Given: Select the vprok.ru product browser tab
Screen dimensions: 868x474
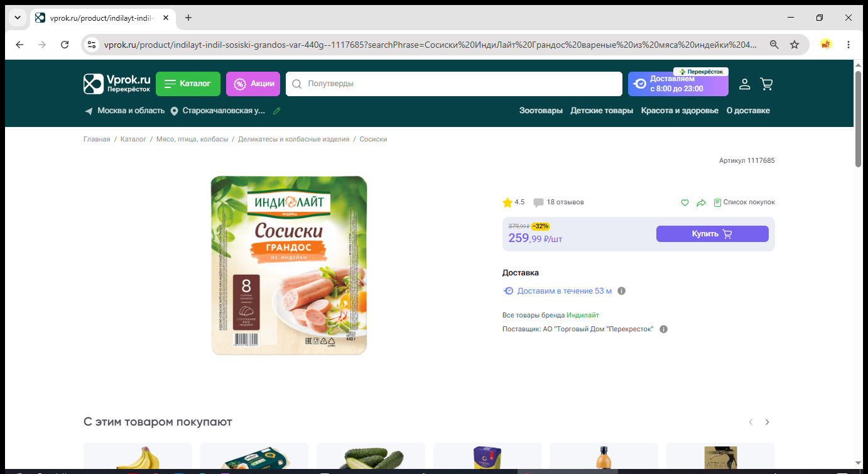Looking at the screenshot, I should [102, 18].
